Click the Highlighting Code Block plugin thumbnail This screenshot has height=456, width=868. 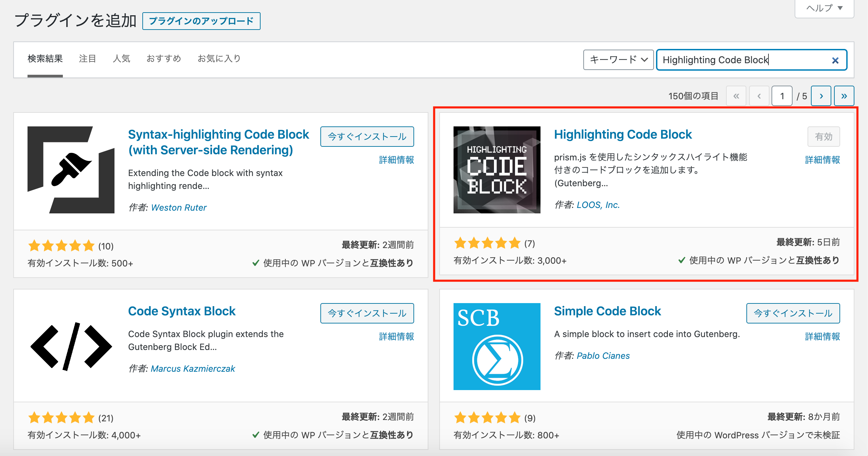pyautogui.click(x=497, y=170)
